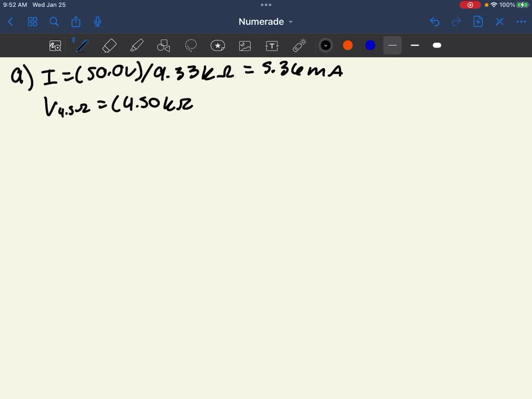The height and width of the screenshot is (399, 532).
Task: Choose the orange pen color
Action: [x=348, y=46]
